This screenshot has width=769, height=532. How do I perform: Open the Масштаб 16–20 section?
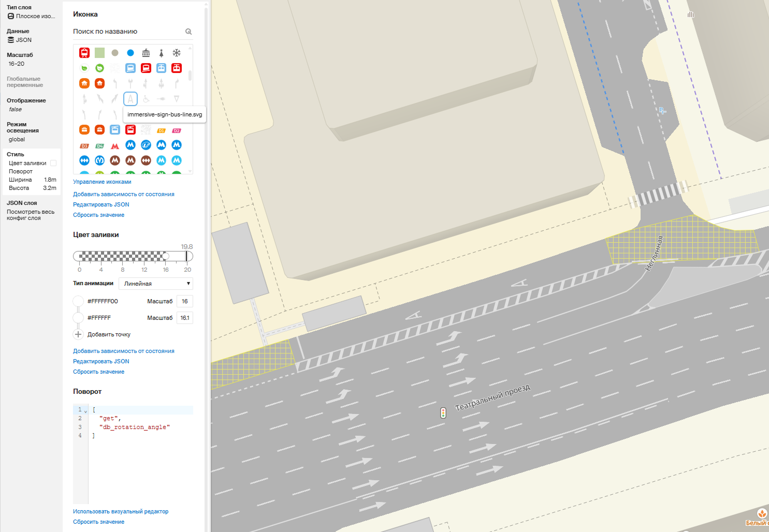[x=20, y=60]
